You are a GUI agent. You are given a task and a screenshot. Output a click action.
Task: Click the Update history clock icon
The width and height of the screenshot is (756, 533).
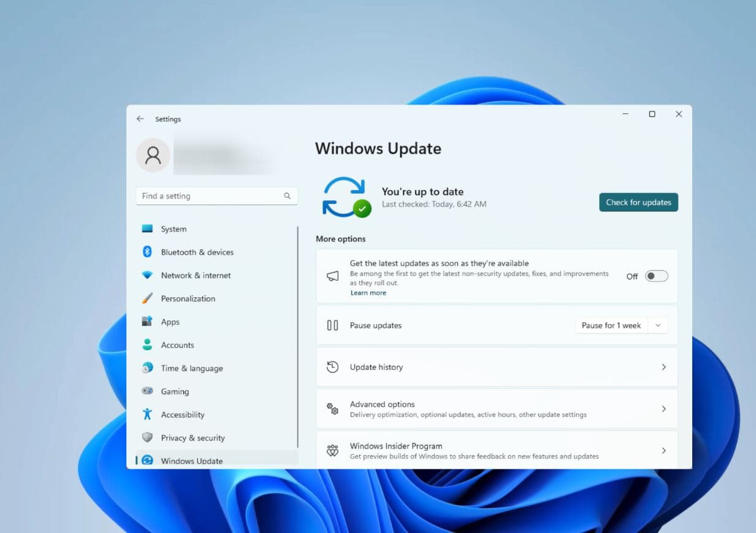click(x=332, y=367)
